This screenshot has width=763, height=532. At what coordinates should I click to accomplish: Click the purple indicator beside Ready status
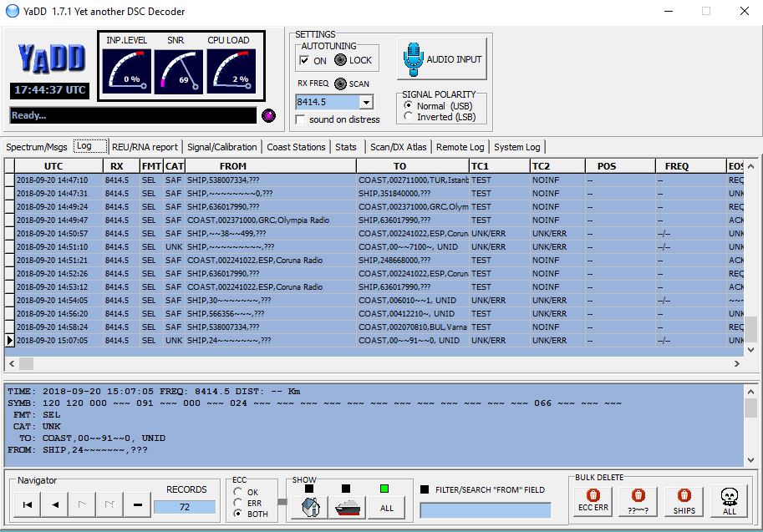pyautogui.click(x=268, y=116)
